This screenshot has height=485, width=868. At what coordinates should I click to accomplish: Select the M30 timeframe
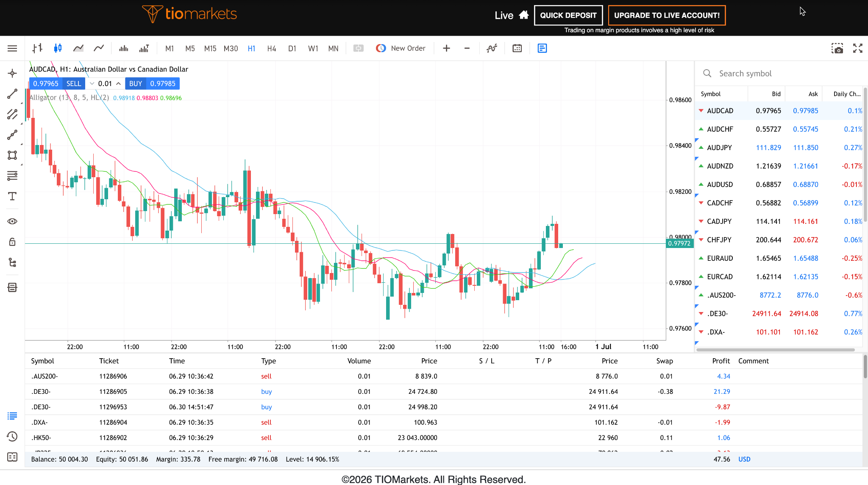(231, 48)
